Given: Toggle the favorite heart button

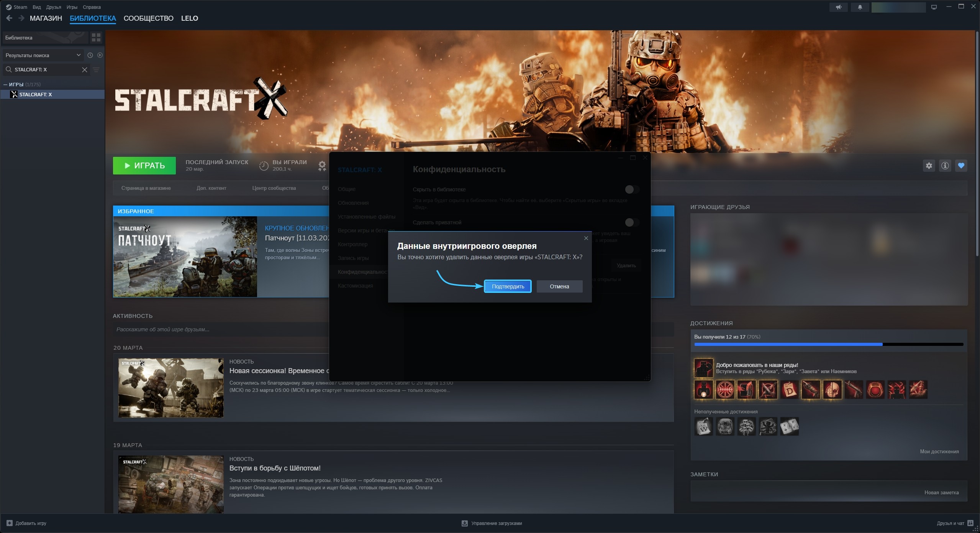Looking at the screenshot, I should click(x=961, y=166).
